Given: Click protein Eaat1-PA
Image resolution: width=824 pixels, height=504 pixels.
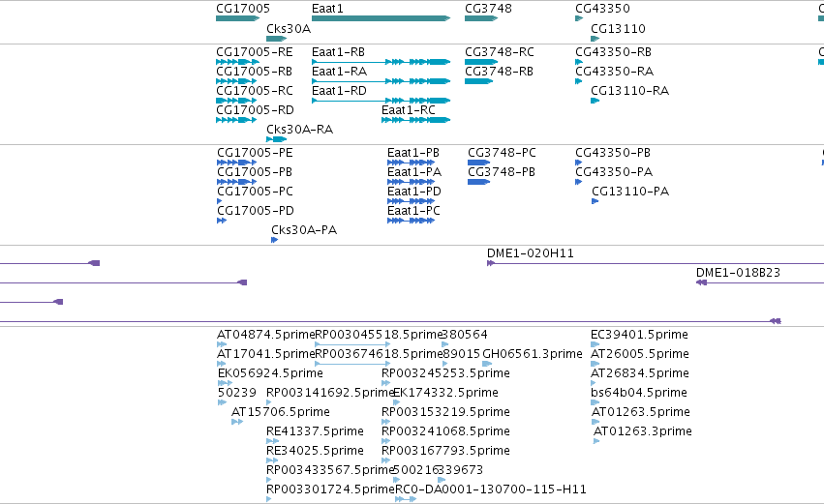Looking at the screenshot, I should 411,182.
